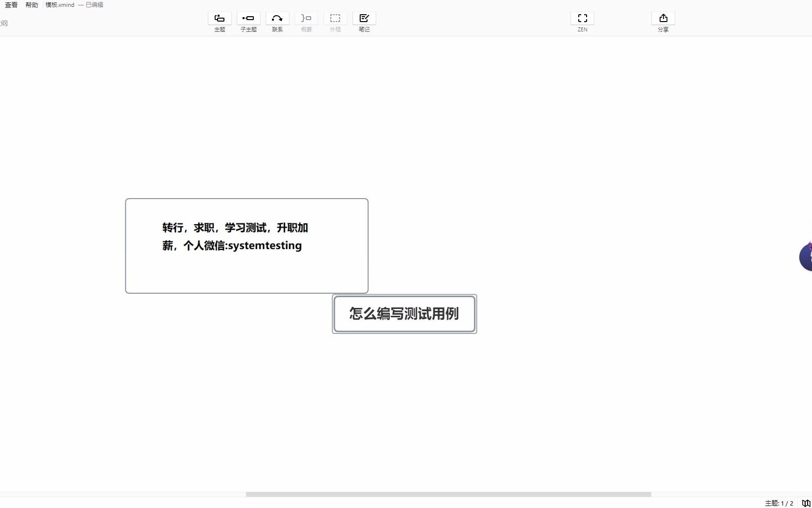The height and width of the screenshot is (508, 812).
Task: Click the 外框 boundary tool
Action: click(x=335, y=22)
